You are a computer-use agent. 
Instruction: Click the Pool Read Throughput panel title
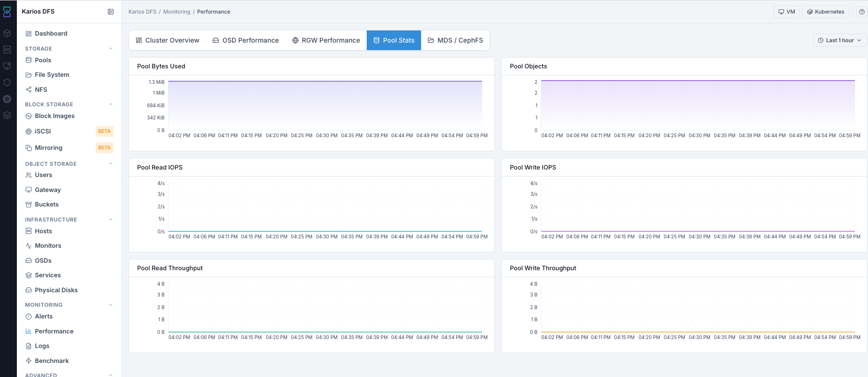point(170,268)
